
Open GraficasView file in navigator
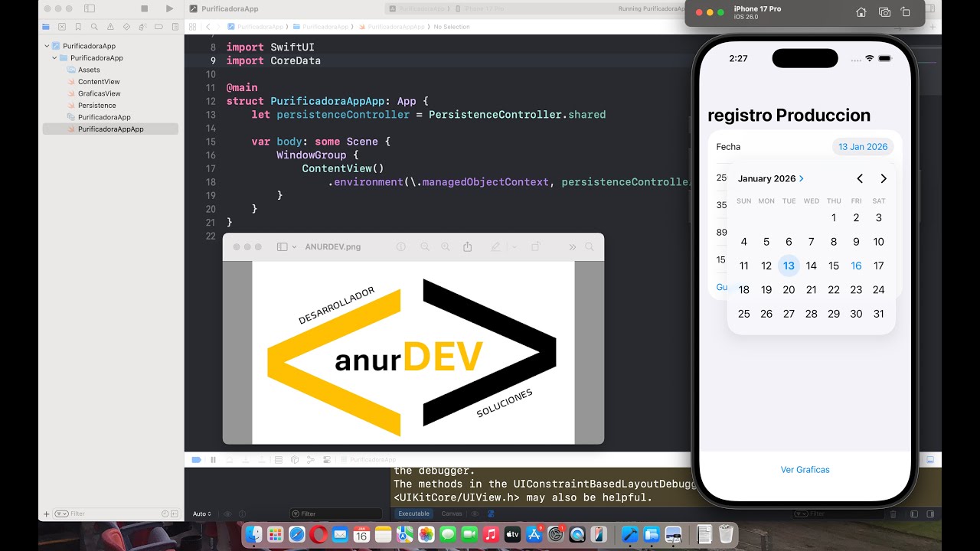100,93
